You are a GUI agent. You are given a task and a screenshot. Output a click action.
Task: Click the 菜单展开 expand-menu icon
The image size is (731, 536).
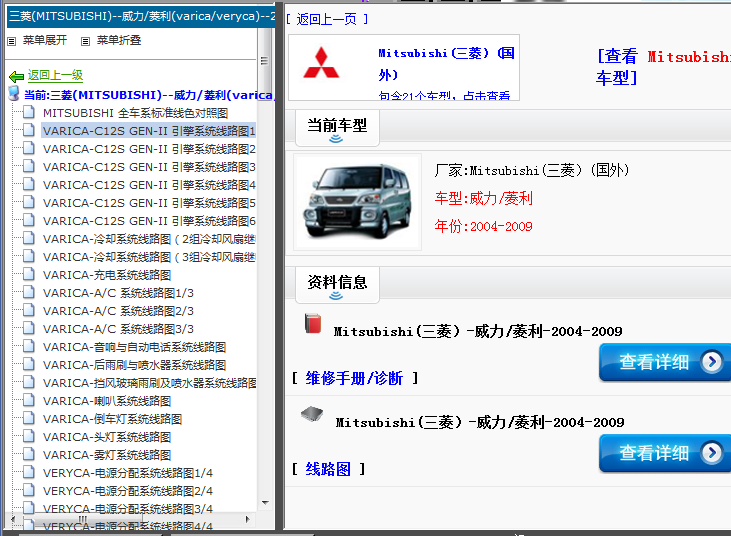12,41
